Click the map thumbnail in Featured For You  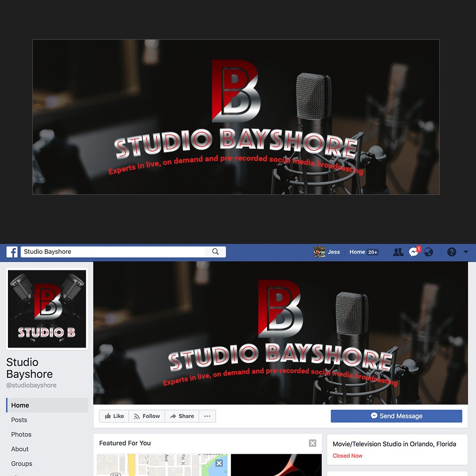coord(162,465)
